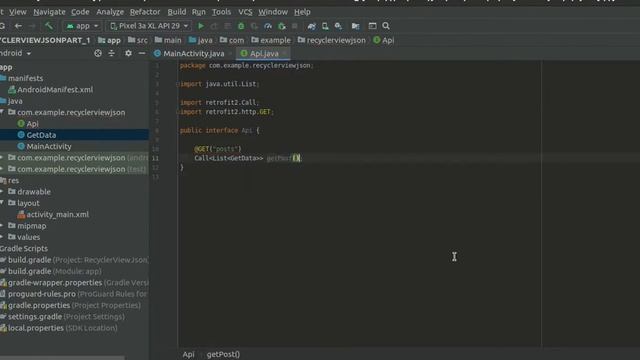Image resolution: width=640 pixels, height=360 pixels.
Task: Select gradle-wrapper.properties file
Action: click(74, 283)
